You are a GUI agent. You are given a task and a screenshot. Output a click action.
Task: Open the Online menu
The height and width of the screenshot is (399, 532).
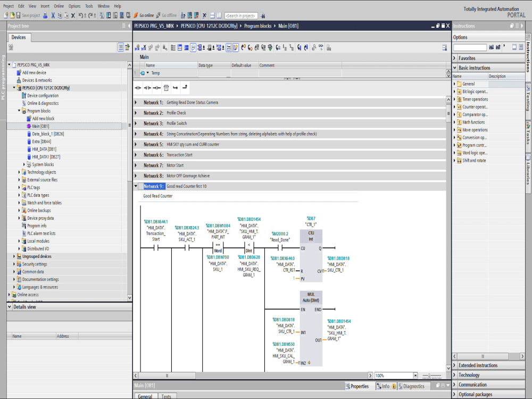59,6
